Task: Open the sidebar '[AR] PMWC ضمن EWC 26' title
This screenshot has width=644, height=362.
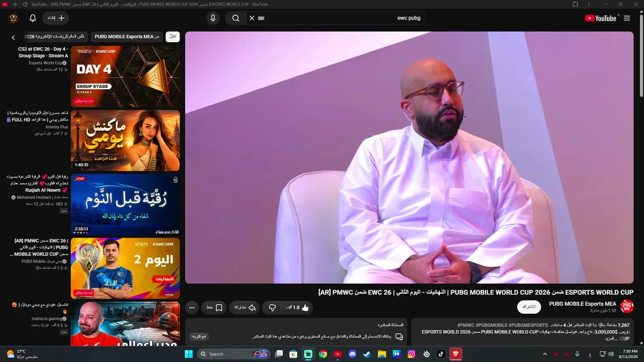Action: (39, 247)
